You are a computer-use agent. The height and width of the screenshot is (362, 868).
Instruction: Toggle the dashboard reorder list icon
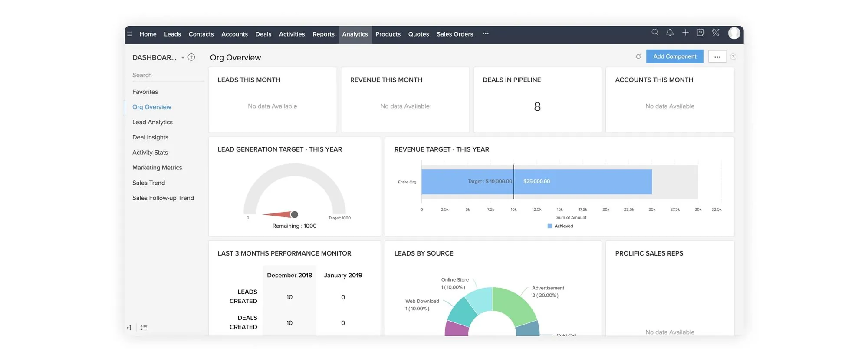point(144,328)
